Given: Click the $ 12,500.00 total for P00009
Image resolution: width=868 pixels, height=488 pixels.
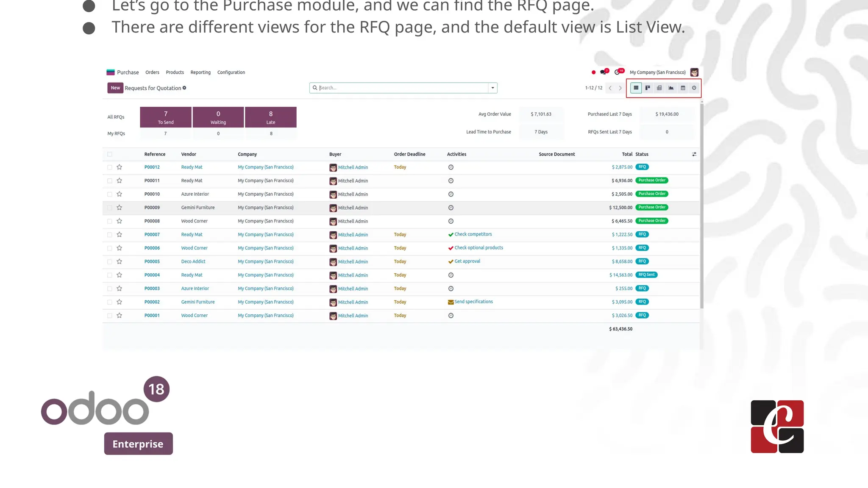Looking at the screenshot, I should pos(620,208).
